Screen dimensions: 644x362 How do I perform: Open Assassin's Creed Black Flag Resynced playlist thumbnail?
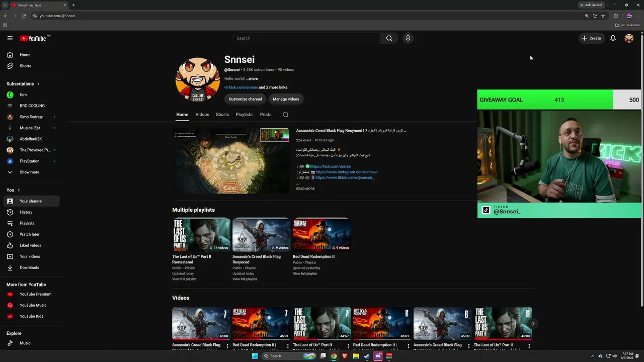coord(261,234)
